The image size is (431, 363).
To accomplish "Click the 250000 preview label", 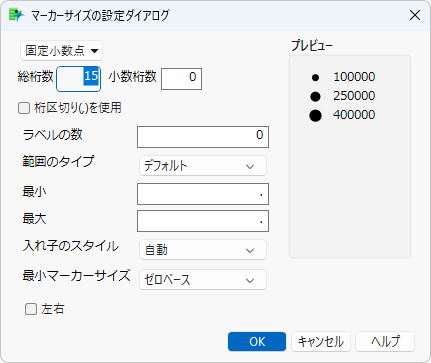I will click(354, 96).
